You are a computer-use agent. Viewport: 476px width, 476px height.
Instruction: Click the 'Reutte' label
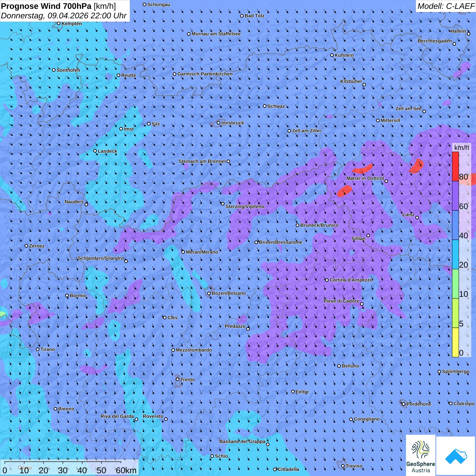click(x=129, y=75)
